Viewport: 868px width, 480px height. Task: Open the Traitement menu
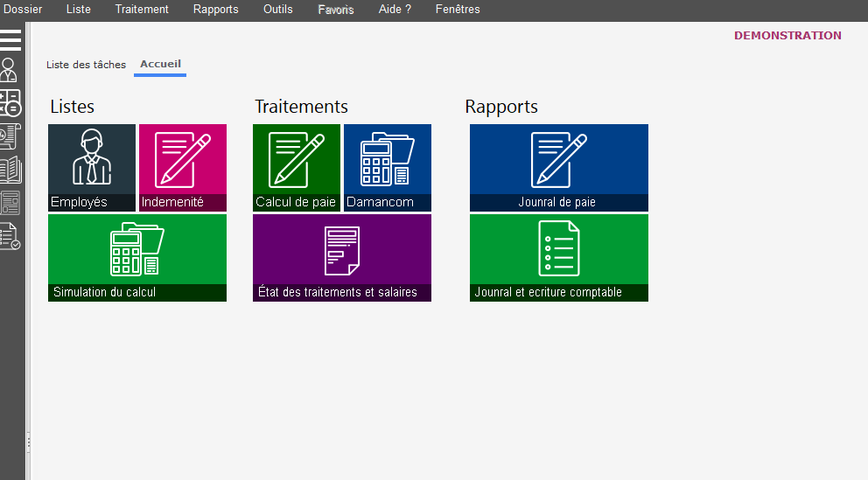click(x=142, y=10)
